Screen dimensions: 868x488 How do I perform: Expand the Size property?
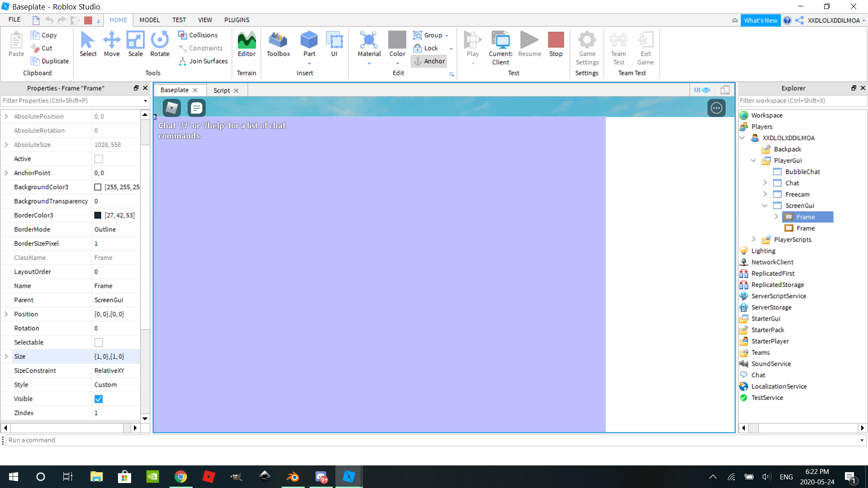tap(6, 357)
